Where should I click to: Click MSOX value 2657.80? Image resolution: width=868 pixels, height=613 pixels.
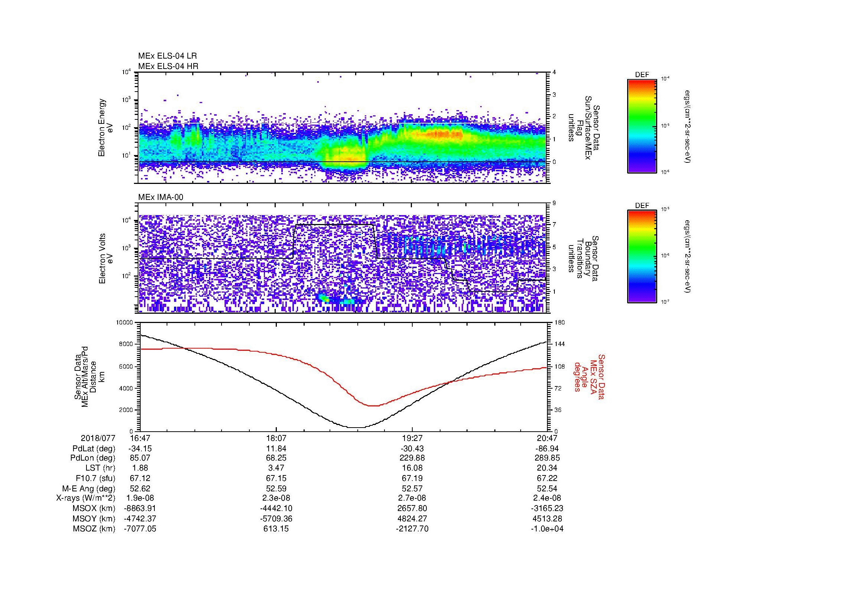412,508
